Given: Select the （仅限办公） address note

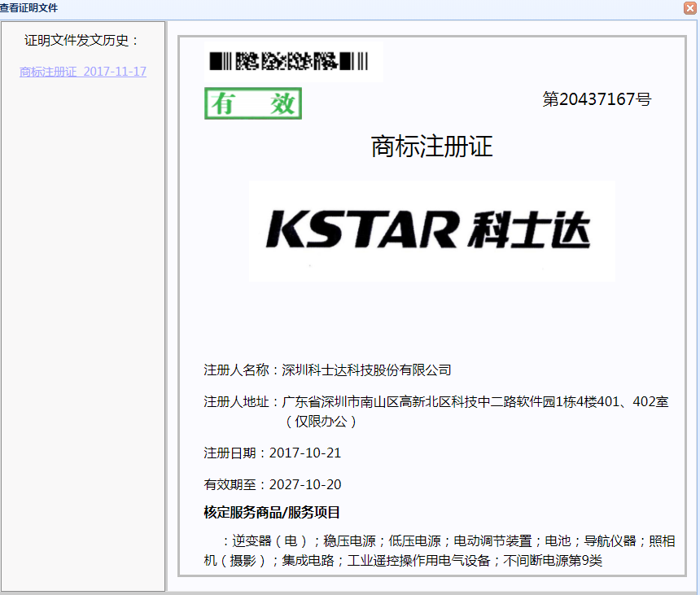Looking at the screenshot, I should (x=321, y=422).
